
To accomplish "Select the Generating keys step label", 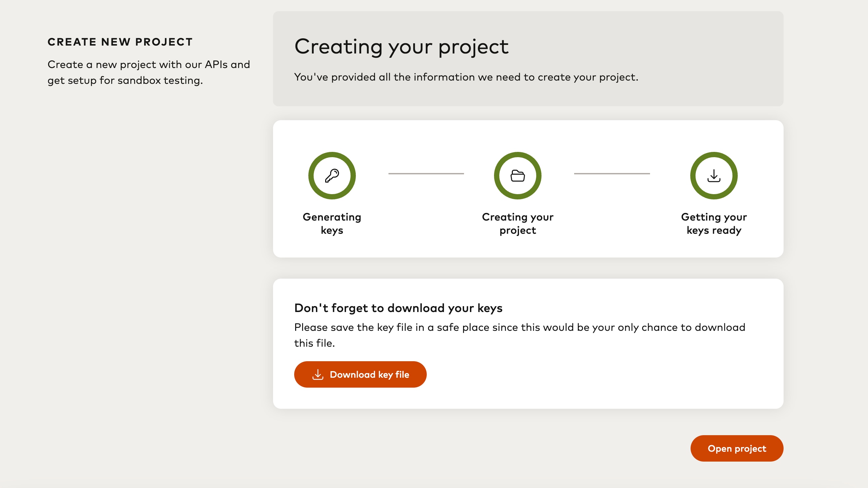I will pyautogui.click(x=332, y=223).
